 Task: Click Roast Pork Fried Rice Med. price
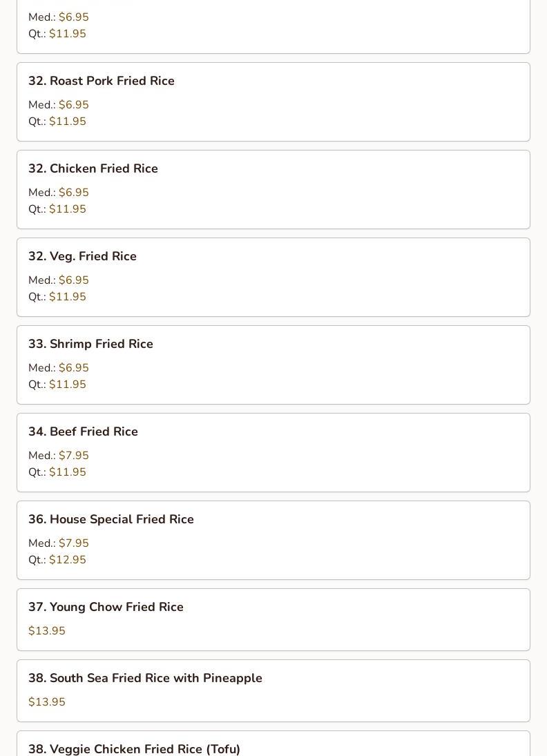point(74,105)
